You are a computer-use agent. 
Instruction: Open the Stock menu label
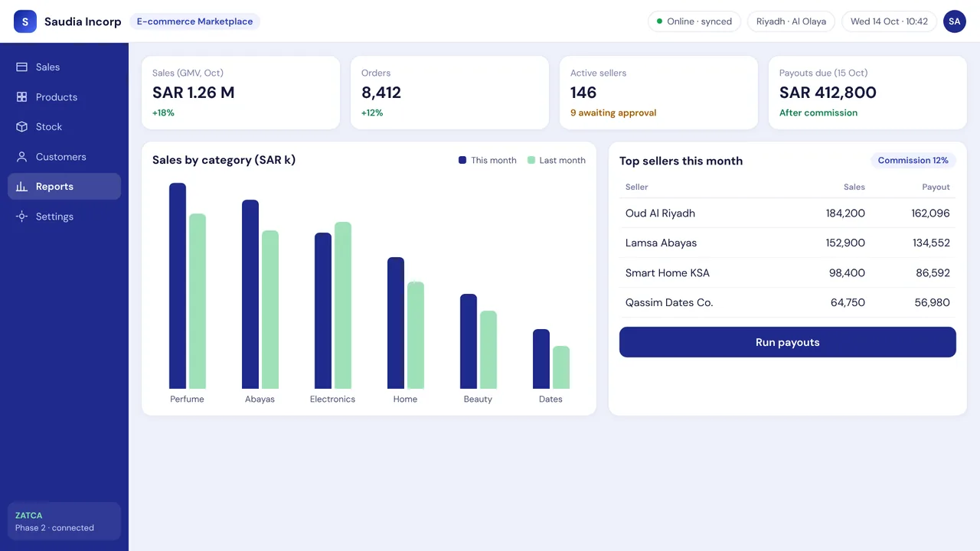click(x=49, y=127)
